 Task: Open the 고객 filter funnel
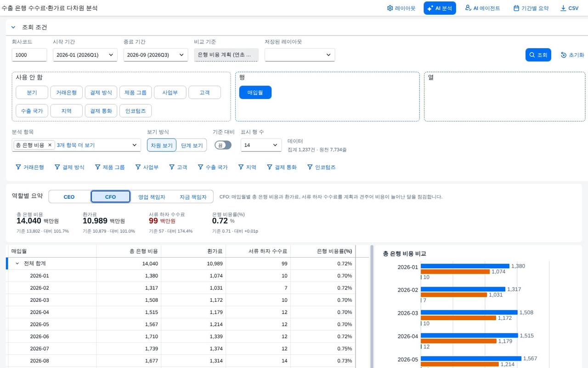pyautogui.click(x=178, y=167)
